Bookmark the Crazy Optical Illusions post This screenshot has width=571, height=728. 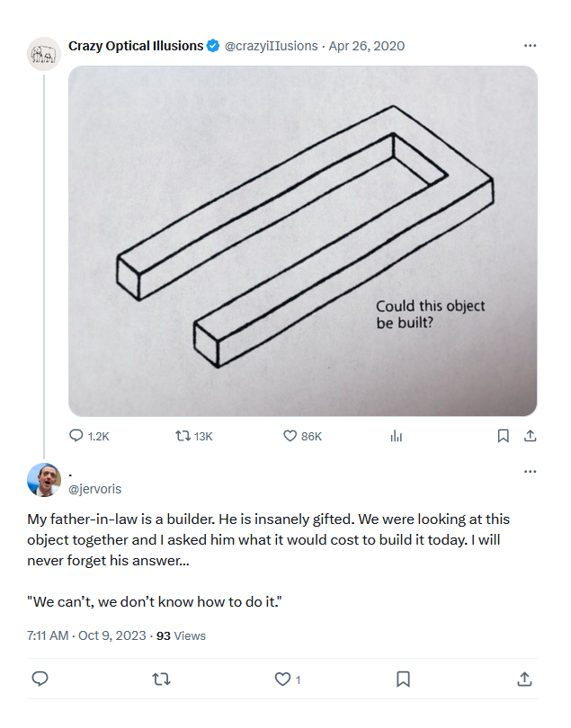(x=504, y=436)
